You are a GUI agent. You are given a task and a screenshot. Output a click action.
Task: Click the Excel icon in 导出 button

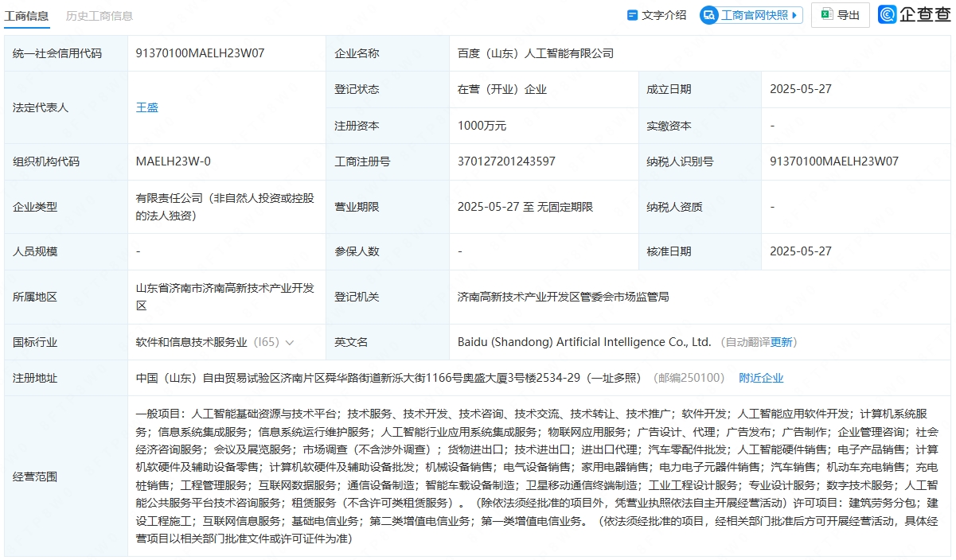pos(827,14)
